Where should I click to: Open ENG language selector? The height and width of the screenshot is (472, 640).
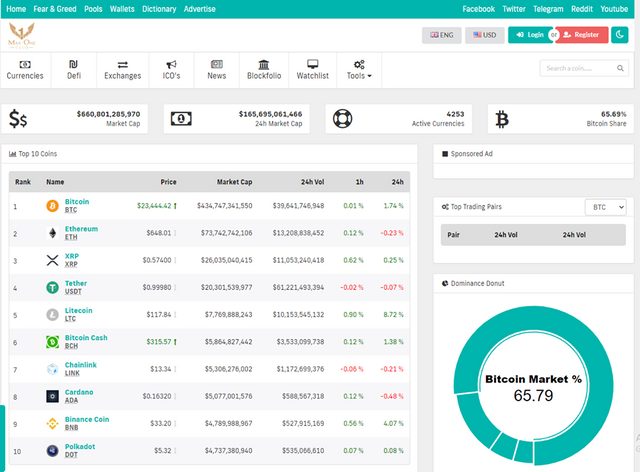[x=442, y=35]
